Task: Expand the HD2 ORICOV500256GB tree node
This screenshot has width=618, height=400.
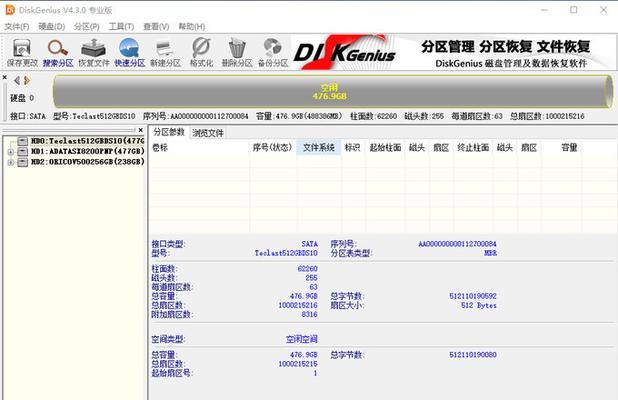Action: coord(11,162)
